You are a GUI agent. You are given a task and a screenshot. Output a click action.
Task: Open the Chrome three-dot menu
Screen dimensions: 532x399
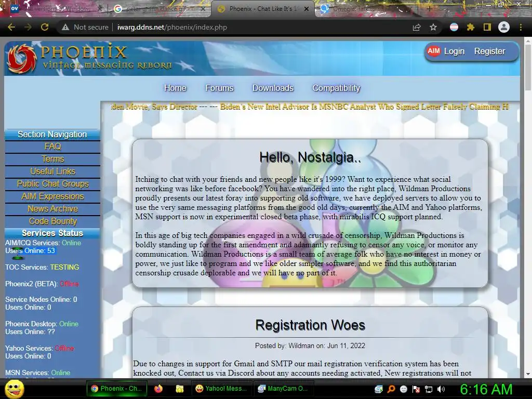pyautogui.click(x=521, y=27)
